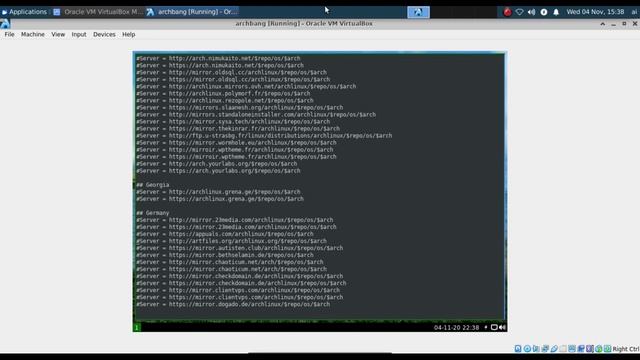Click the mirror.dogado.de server line
This screenshot has width=640, height=360.
coord(233,304)
